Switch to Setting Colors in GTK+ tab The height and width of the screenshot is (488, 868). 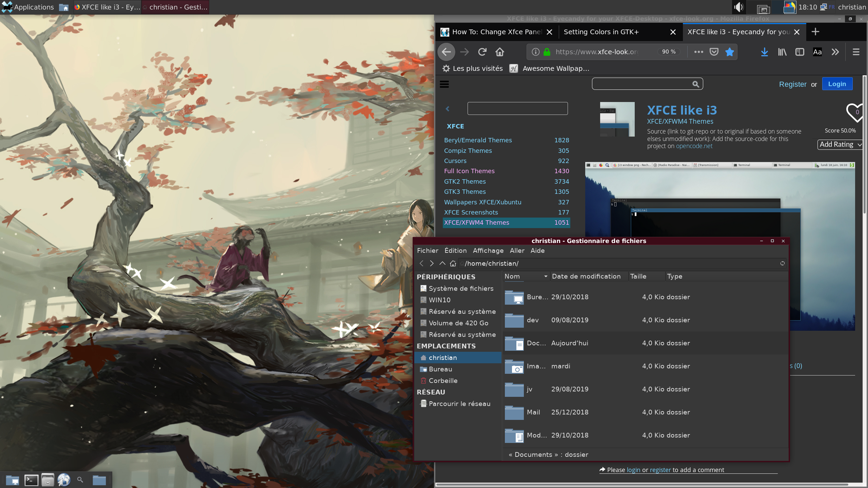620,32
